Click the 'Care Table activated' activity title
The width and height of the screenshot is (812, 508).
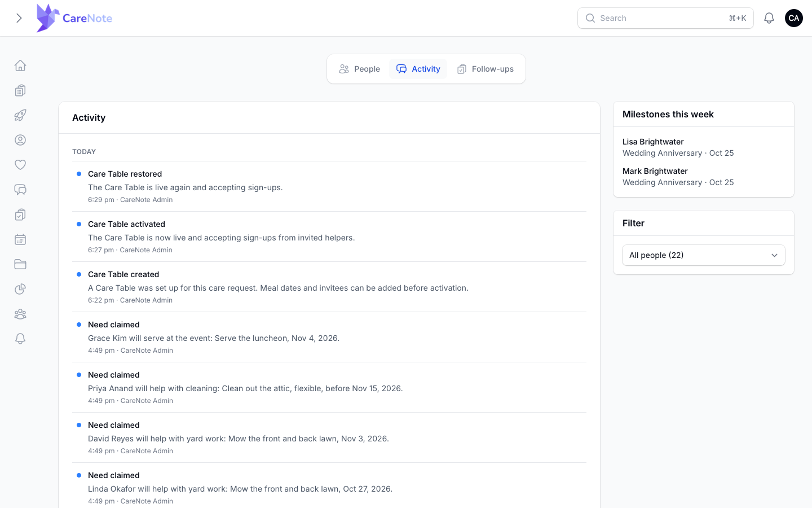(x=127, y=224)
